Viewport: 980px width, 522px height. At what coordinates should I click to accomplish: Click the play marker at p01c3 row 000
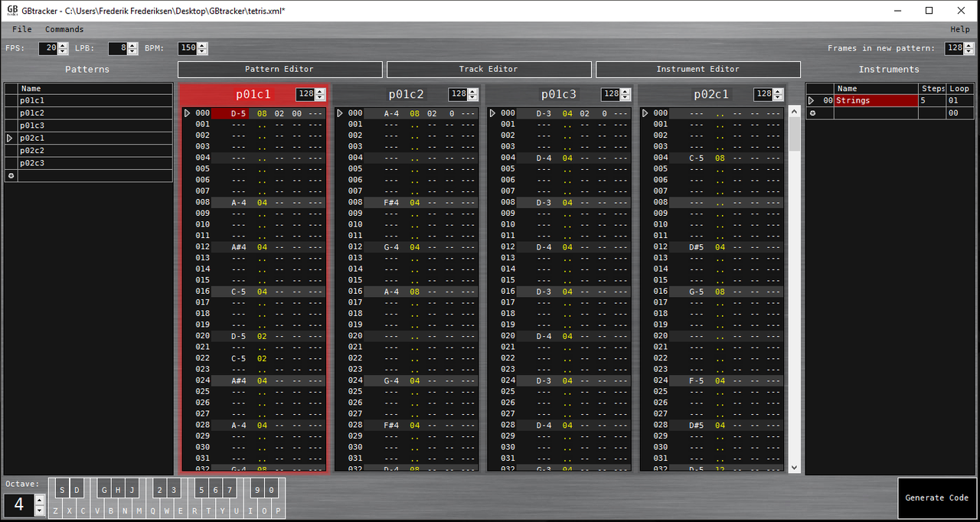(x=492, y=113)
